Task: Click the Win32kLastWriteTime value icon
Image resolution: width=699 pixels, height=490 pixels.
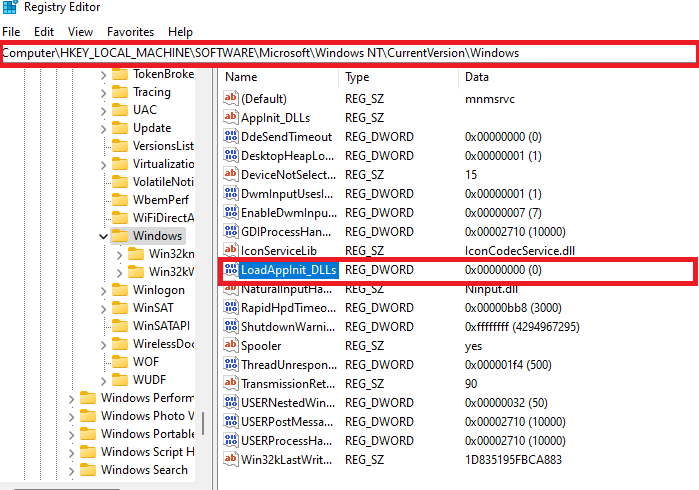Action: 231,460
